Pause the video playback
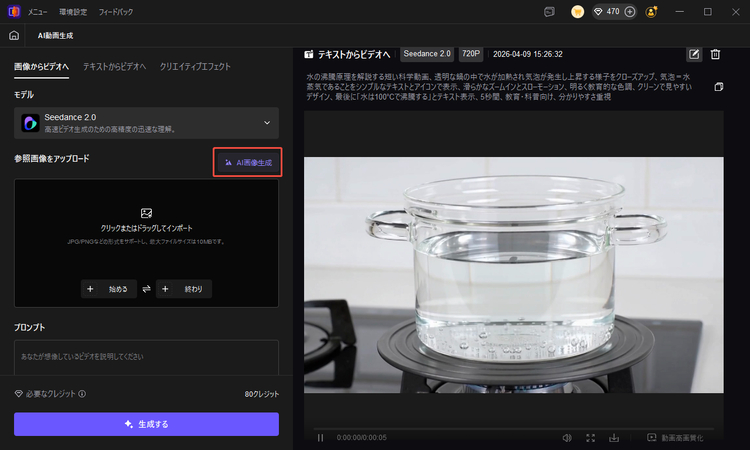 tap(320, 438)
